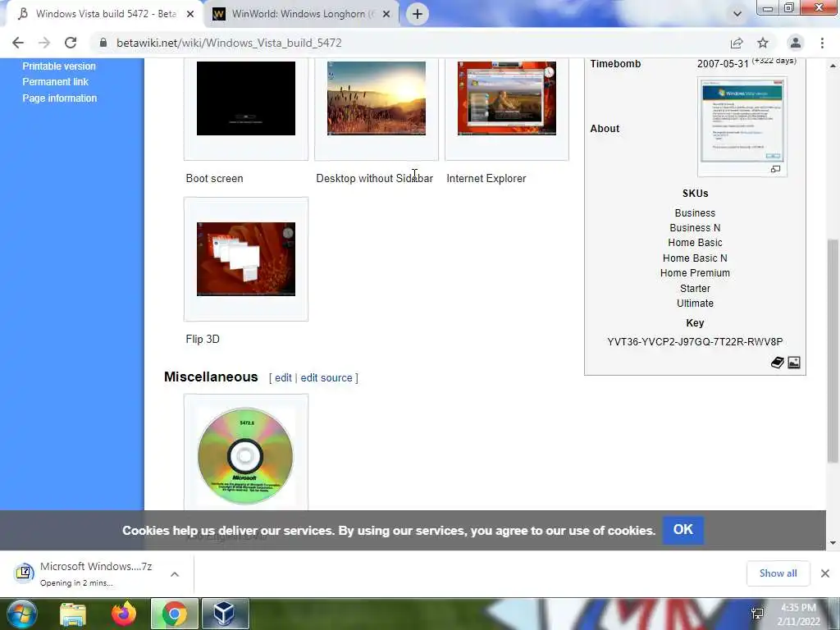Click the page vertical scrollbar thumb

click(x=833, y=351)
